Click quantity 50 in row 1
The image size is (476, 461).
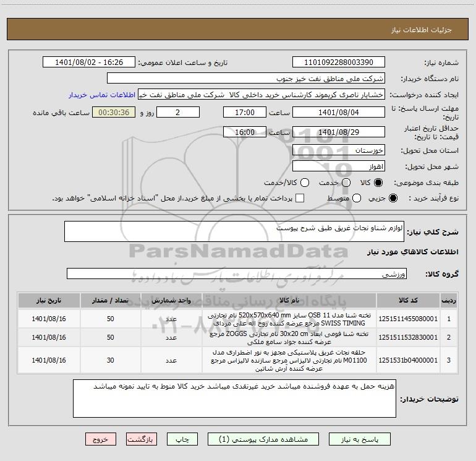(110, 319)
